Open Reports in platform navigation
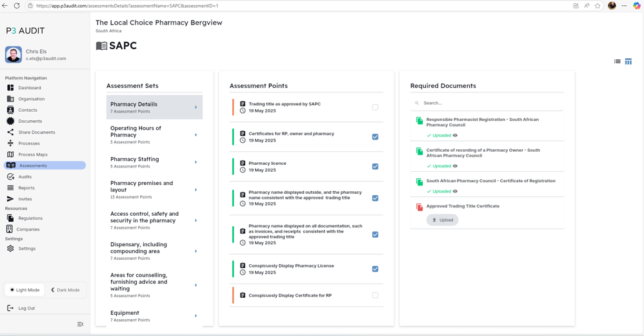 [26, 188]
